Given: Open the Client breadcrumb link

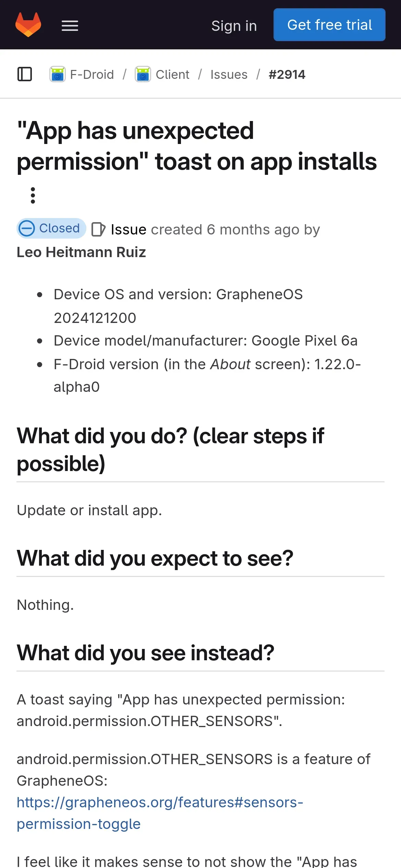Looking at the screenshot, I should (172, 74).
